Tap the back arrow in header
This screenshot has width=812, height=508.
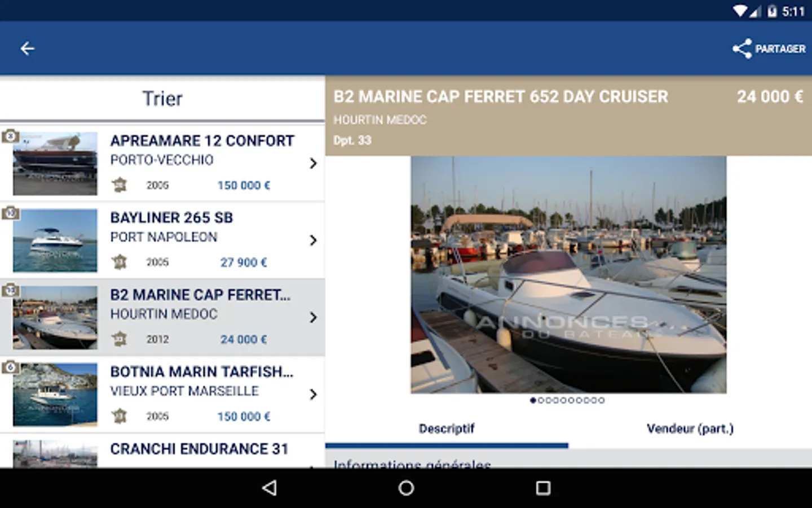27,49
